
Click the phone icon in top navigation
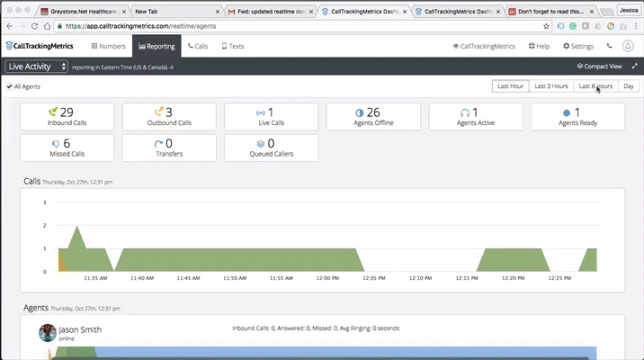[608, 46]
